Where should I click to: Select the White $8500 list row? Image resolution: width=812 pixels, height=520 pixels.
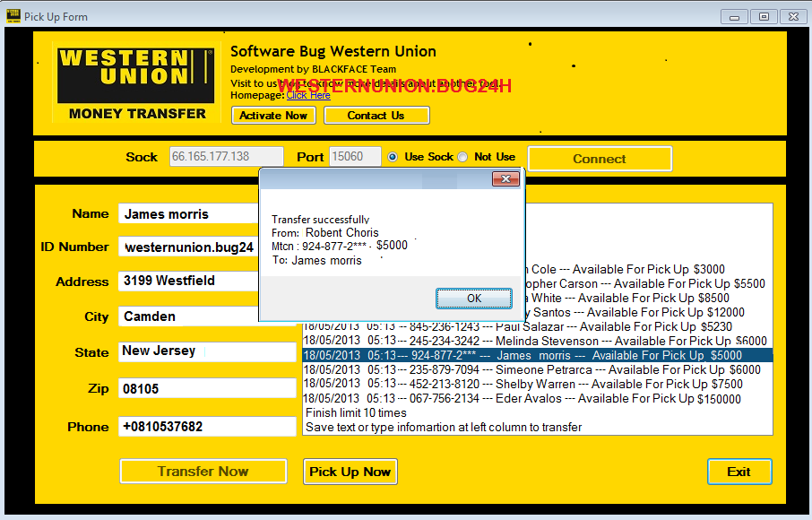pyautogui.click(x=649, y=299)
